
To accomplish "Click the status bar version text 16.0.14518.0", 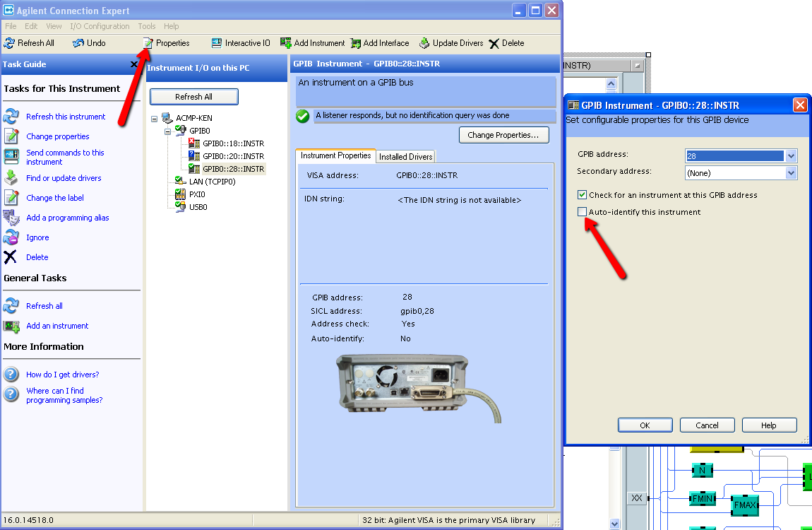I will (28, 520).
